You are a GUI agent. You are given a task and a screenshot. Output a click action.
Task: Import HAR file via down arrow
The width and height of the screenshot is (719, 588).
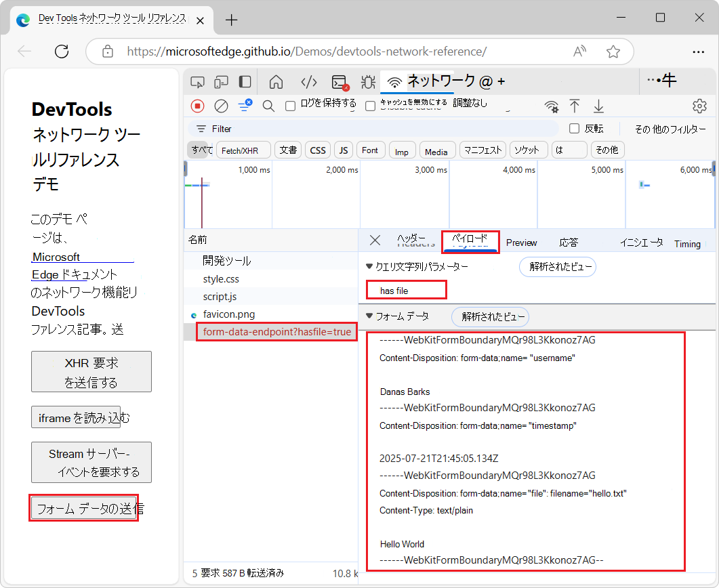coord(598,106)
